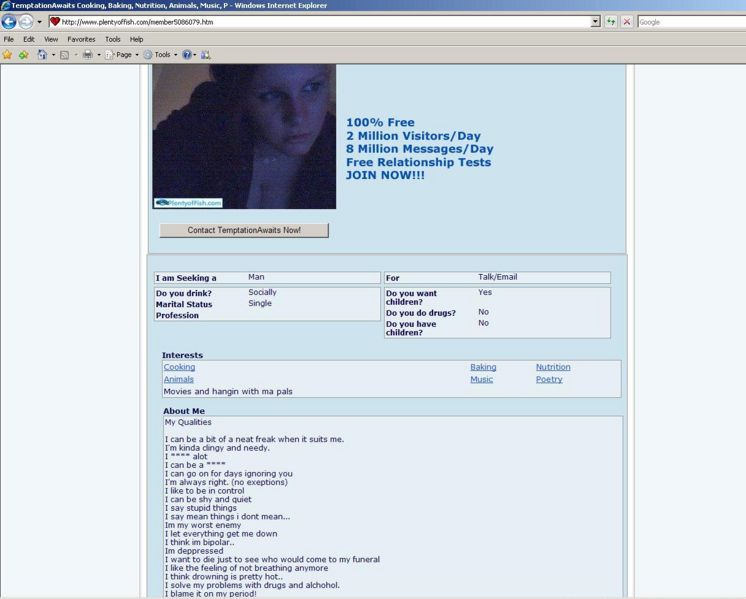746x599 pixels.
Task: Expand the address bar history dropdown
Action: [596, 21]
